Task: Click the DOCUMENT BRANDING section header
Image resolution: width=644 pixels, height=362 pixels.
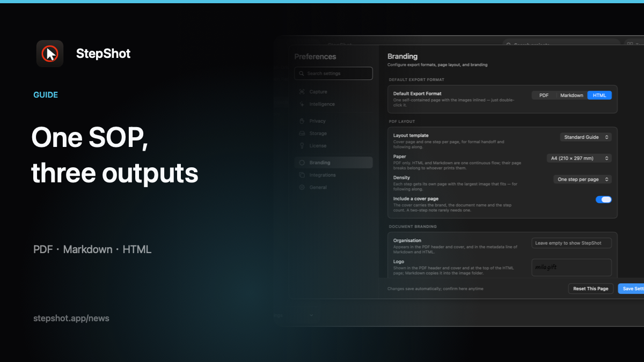Action: 413,226
